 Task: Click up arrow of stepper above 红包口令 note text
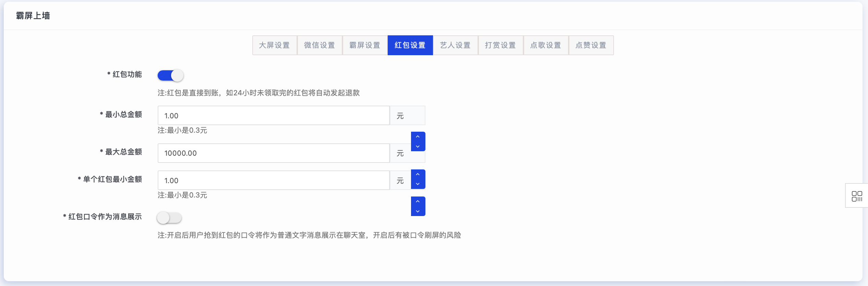(418, 202)
